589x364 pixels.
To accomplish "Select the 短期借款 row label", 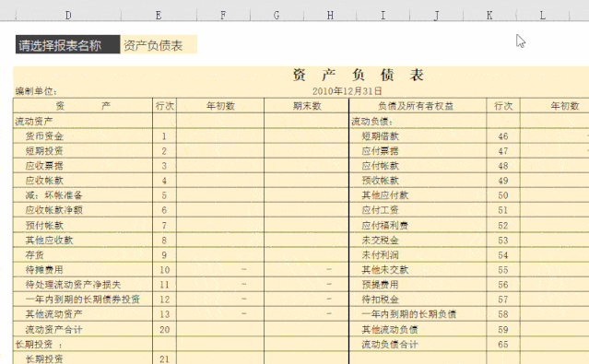I will tap(380, 136).
